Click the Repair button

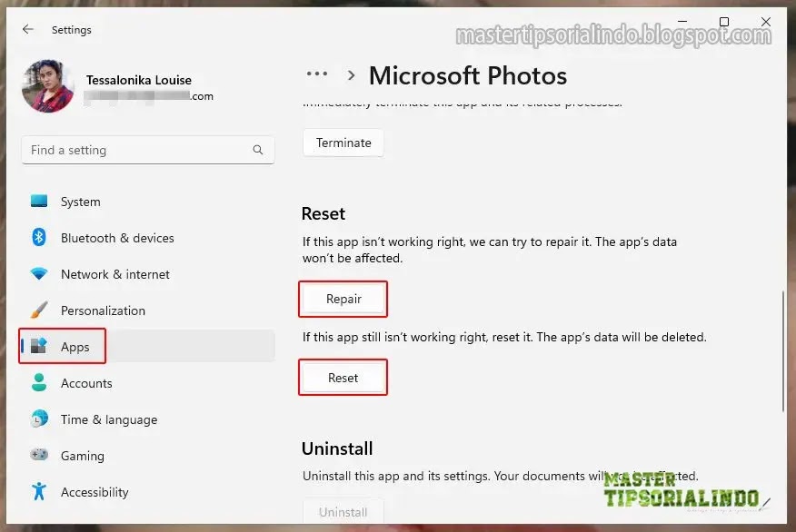pyautogui.click(x=343, y=300)
